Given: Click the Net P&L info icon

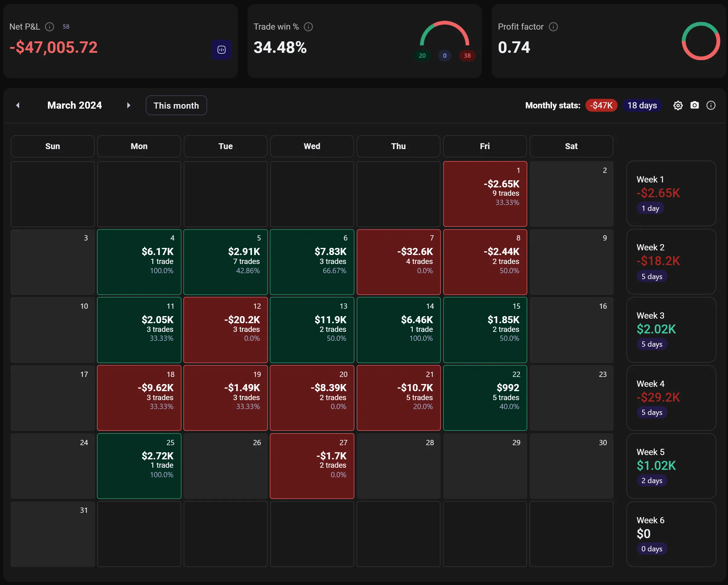Looking at the screenshot, I should click(50, 27).
